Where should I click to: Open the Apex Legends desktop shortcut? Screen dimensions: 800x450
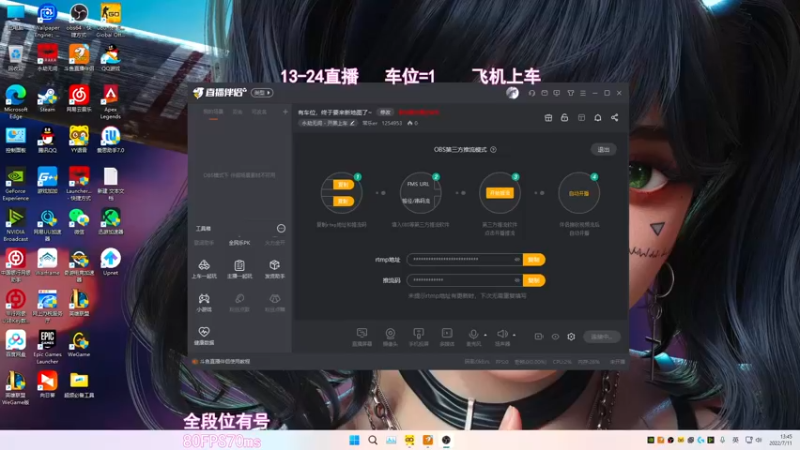click(110, 102)
